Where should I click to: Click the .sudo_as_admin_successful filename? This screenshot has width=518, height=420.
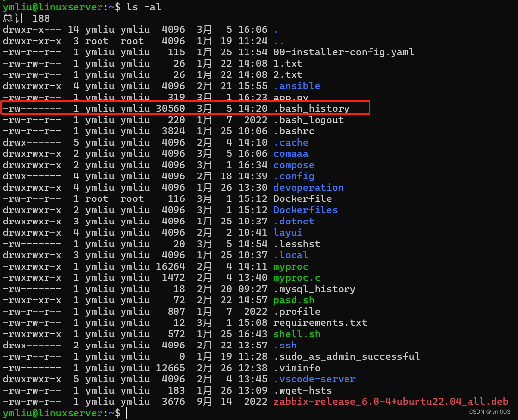tap(347, 356)
